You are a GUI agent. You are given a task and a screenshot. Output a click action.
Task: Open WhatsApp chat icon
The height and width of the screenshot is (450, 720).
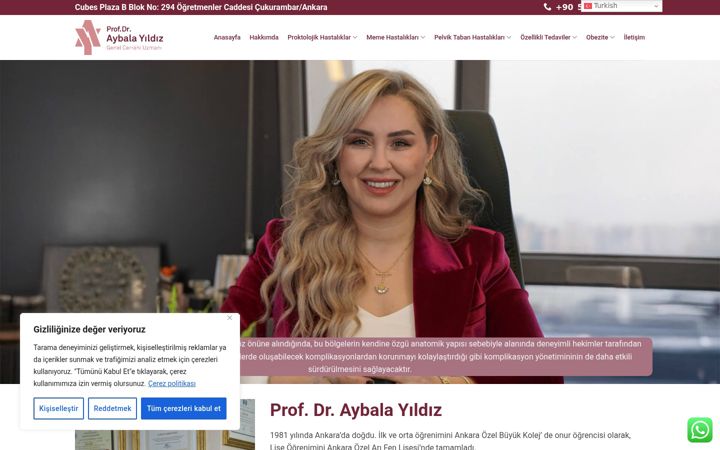(x=699, y=430)
